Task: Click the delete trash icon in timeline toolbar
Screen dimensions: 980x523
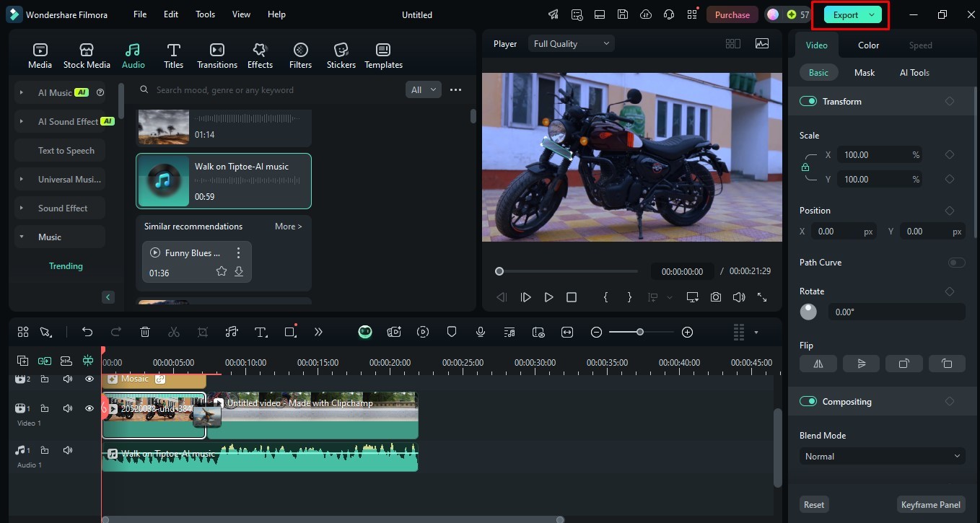Action: (x=145, y=332)
